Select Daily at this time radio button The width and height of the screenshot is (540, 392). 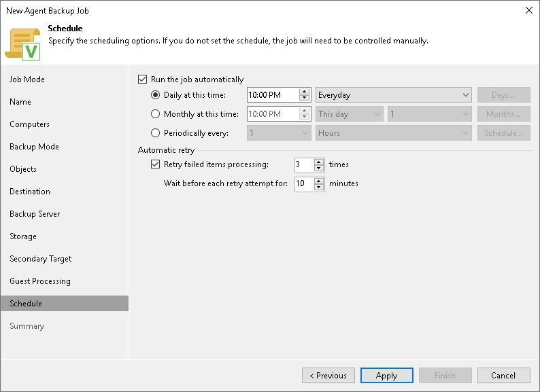click(x=155, y=95)
